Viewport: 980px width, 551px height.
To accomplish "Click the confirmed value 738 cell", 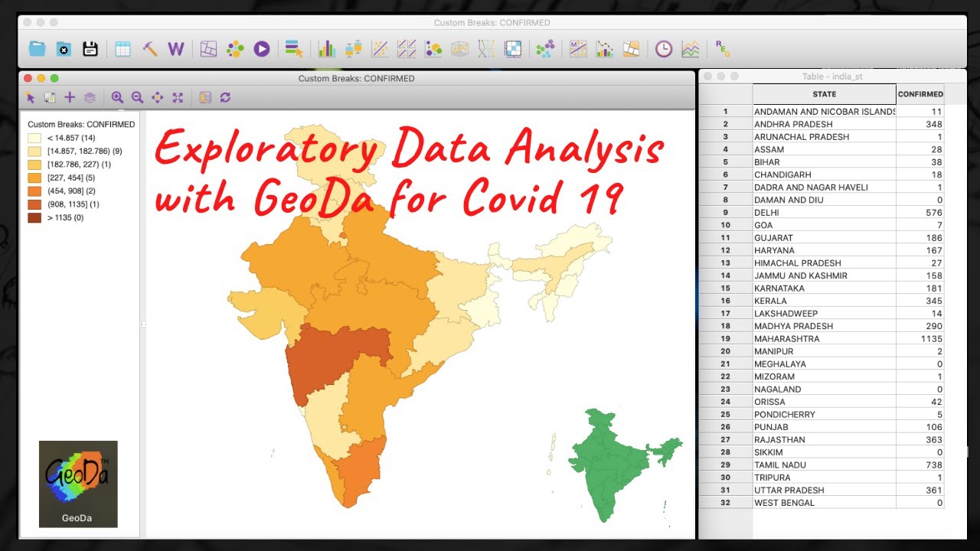I will [920, 465].
